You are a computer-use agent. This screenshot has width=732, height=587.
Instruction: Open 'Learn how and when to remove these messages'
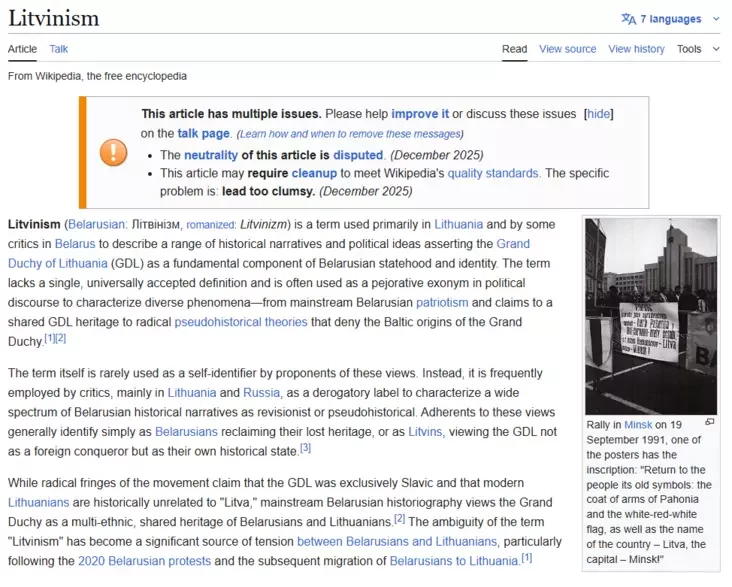coord(349,134)
